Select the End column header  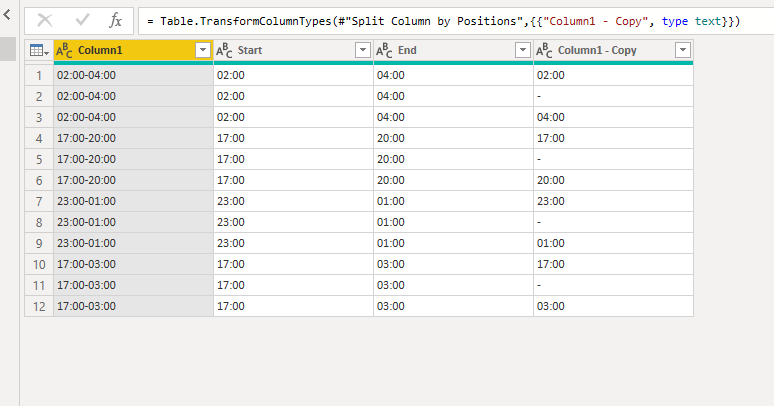coord(453,50)
